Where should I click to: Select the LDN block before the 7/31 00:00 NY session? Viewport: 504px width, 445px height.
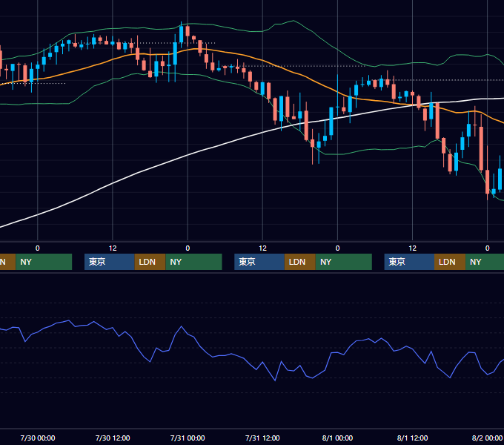click(150, 262)
